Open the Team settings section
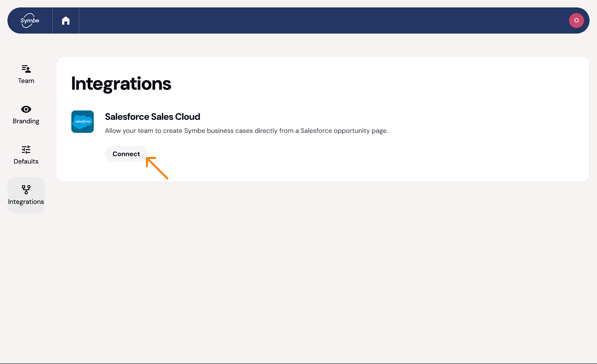 click(x=26, y=75)
